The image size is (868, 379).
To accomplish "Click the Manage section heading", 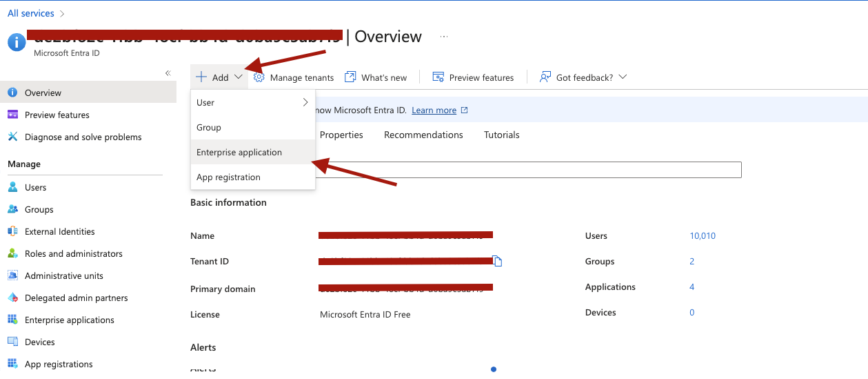I will [x=24, y=164].
